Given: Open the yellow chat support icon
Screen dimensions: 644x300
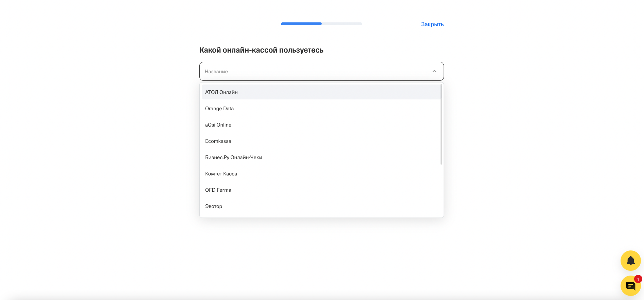Looking at the screenshot, I should coord(630,286).
